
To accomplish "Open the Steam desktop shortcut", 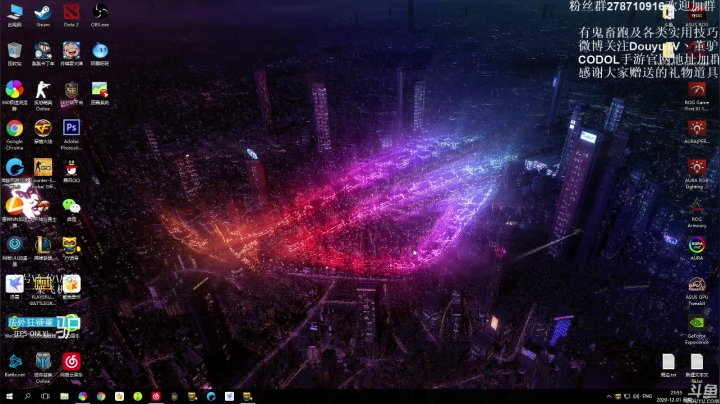I will pyautogui.click(x=43, y=15).
